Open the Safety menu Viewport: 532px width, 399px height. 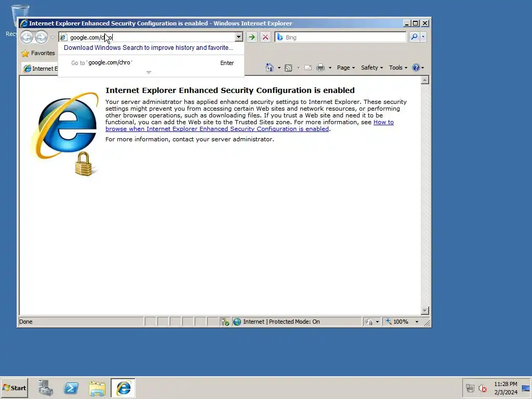tap(372, 68)
